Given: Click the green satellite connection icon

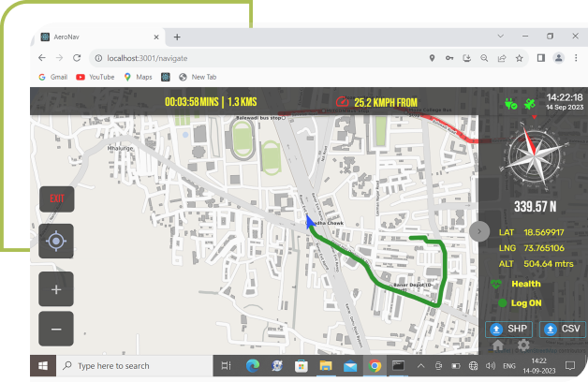Looking at the screenshot, I should click(x=531, y=103).
